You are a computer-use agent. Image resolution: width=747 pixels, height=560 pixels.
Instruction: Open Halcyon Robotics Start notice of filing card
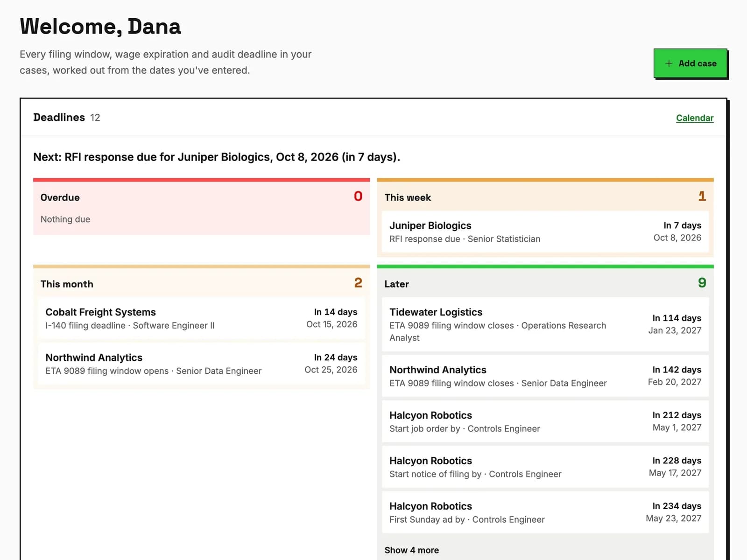point(545,467)
